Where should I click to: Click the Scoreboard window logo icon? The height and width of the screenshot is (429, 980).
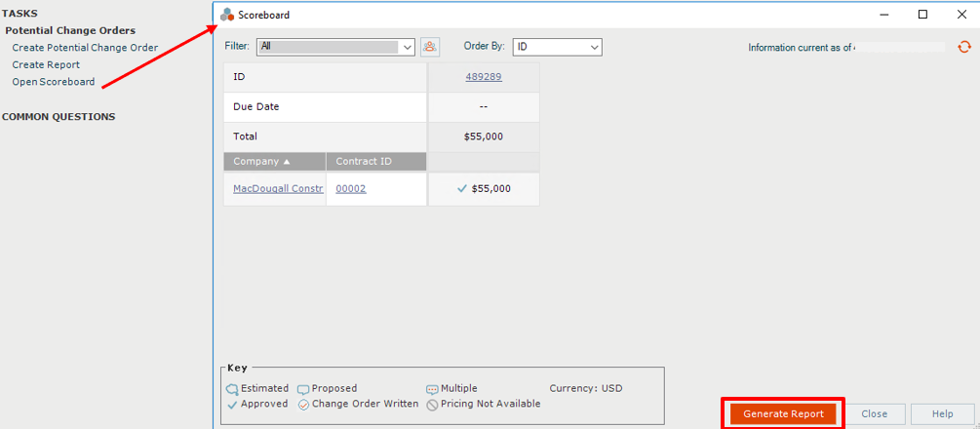coord(227,15)
